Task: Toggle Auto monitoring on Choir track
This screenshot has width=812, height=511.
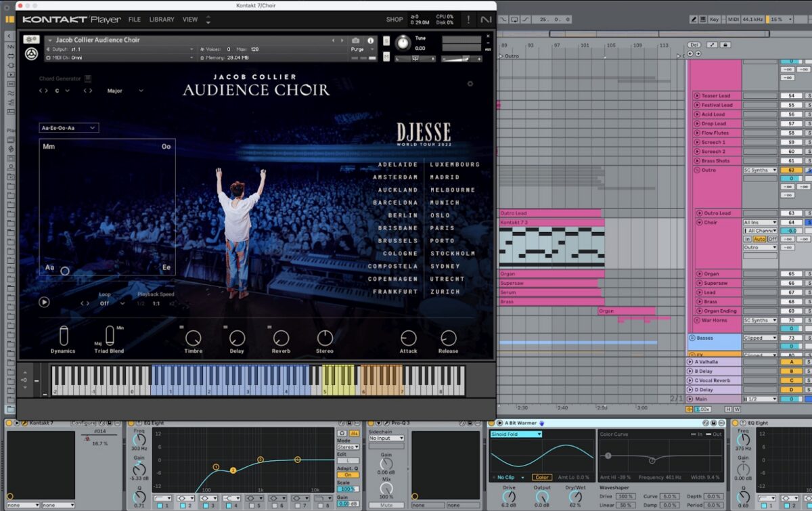Action: pos(760,239)
